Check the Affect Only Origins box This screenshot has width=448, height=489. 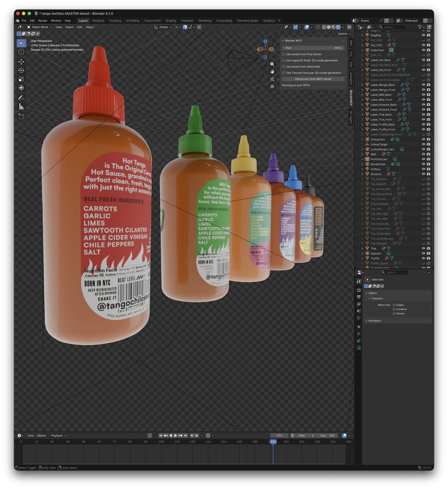[394, 305]
